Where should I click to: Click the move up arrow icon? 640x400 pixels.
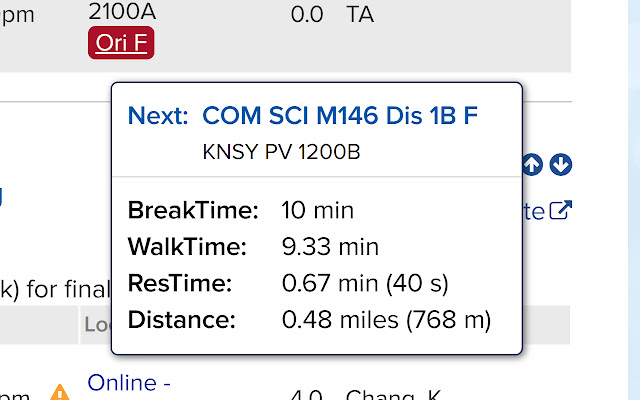533,165
